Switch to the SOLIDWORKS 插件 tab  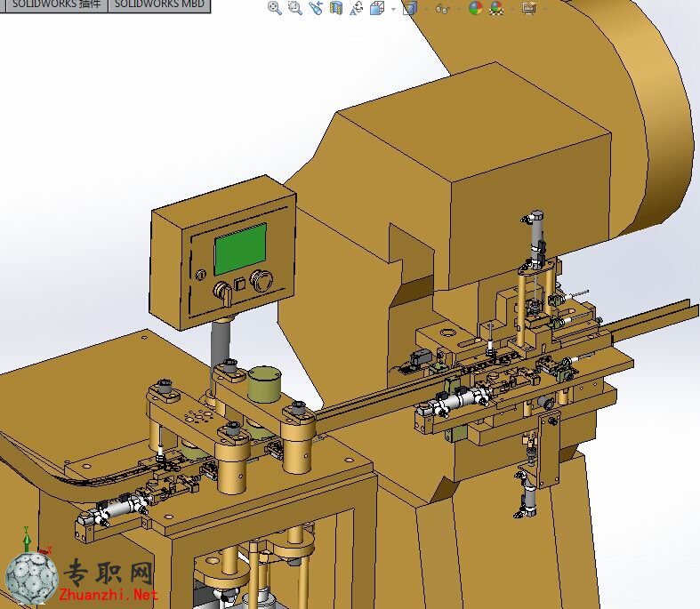pyautogui.click(x=56, y=5)
